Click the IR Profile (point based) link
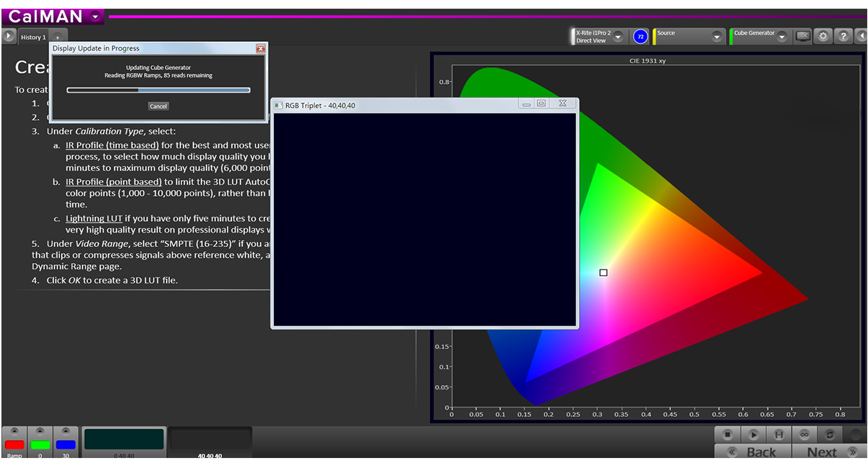 coord(113,182)
